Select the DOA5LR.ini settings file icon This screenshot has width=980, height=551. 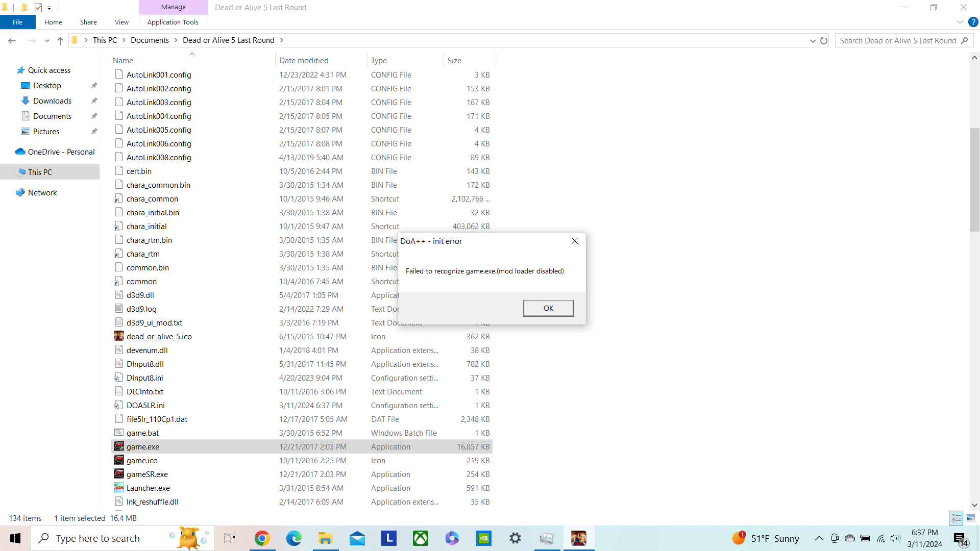click(x=118, y=405)
